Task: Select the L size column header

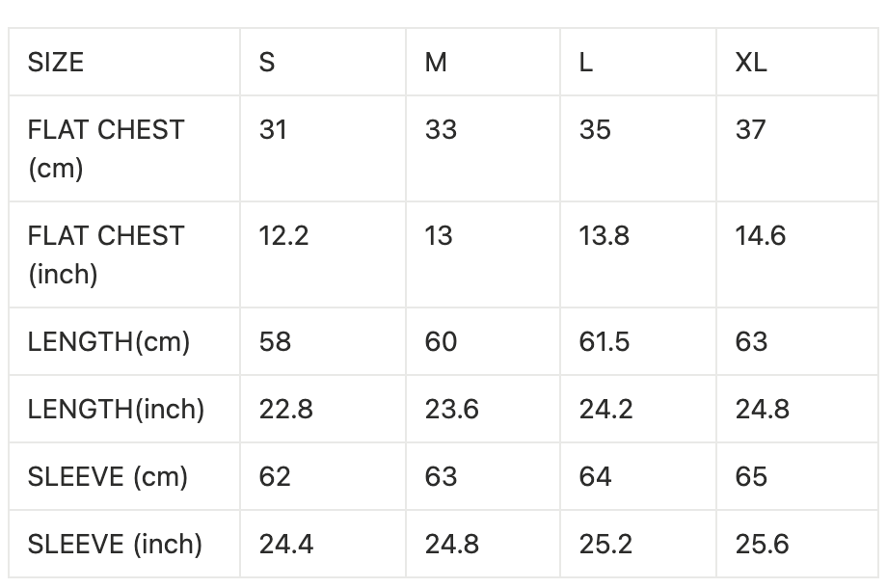Action: tap(586, 63)
